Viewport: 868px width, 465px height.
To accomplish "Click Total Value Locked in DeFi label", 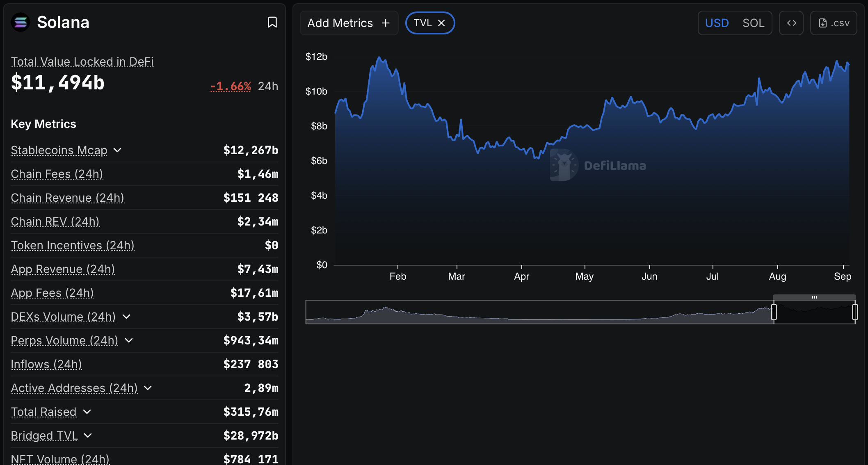I will (x=82, y=62).
